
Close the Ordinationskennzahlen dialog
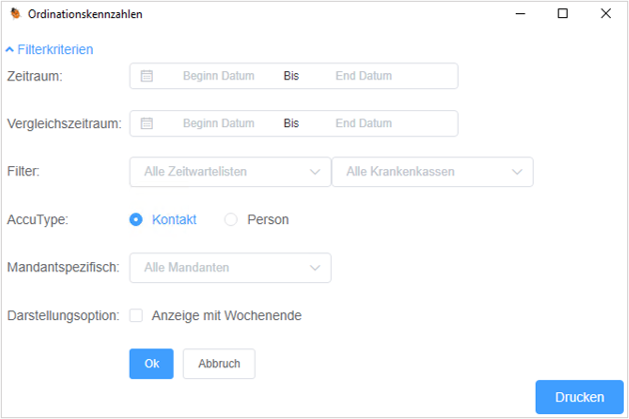coord(606,14)
